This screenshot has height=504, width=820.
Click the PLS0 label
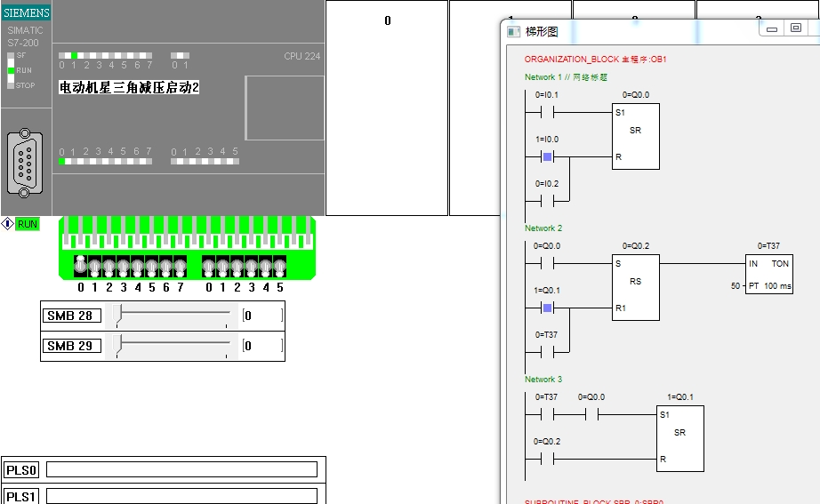tap(21, 470)
